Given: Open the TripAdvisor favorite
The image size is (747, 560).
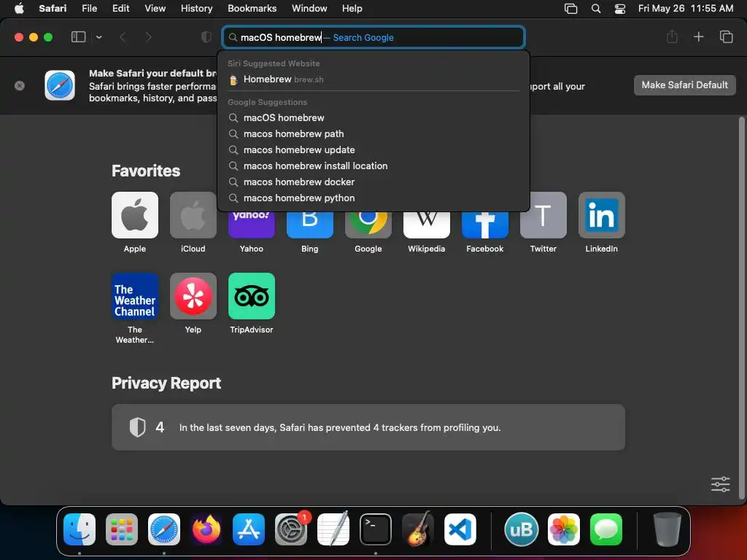Looking at the screenshot, I should (x=252, y=296).
